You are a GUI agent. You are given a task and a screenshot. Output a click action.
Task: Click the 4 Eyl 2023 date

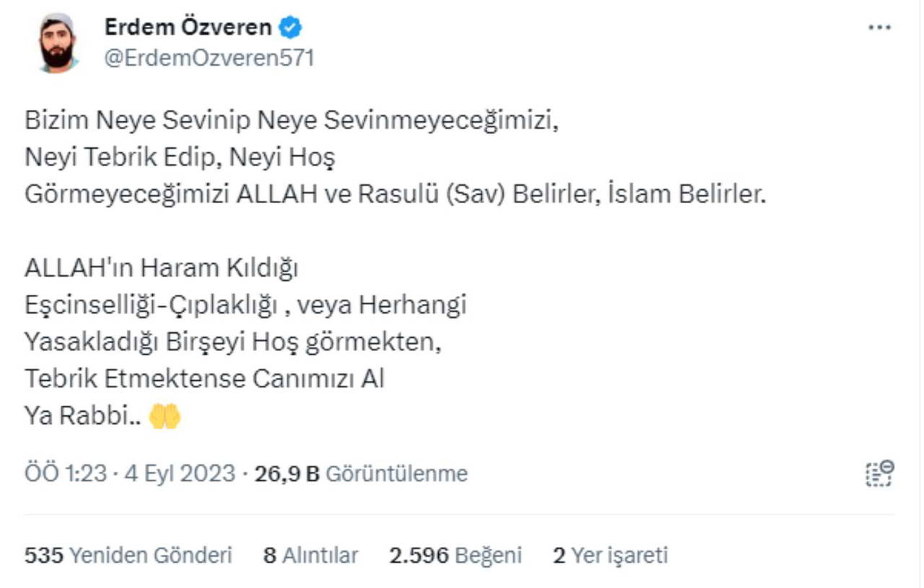pos(180,474)
